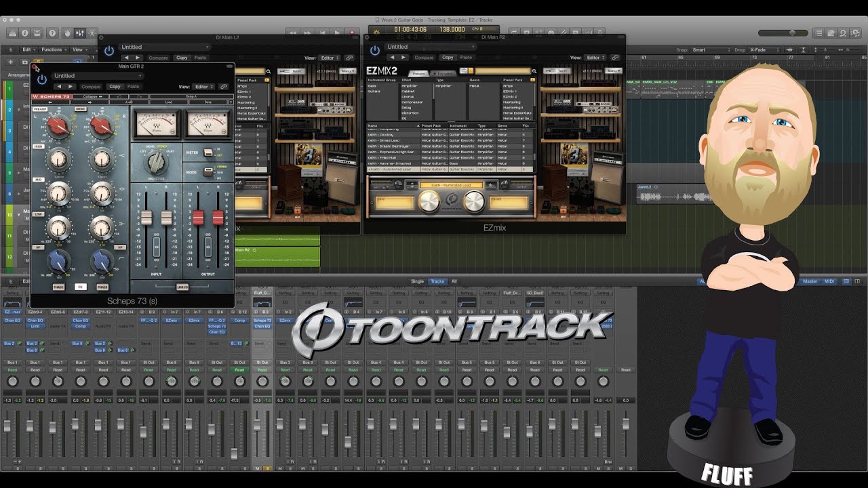Toggle the left PHASE button on Scheps 73
The width and height of the screenshot is (868, 488).
tap(60, 287)
